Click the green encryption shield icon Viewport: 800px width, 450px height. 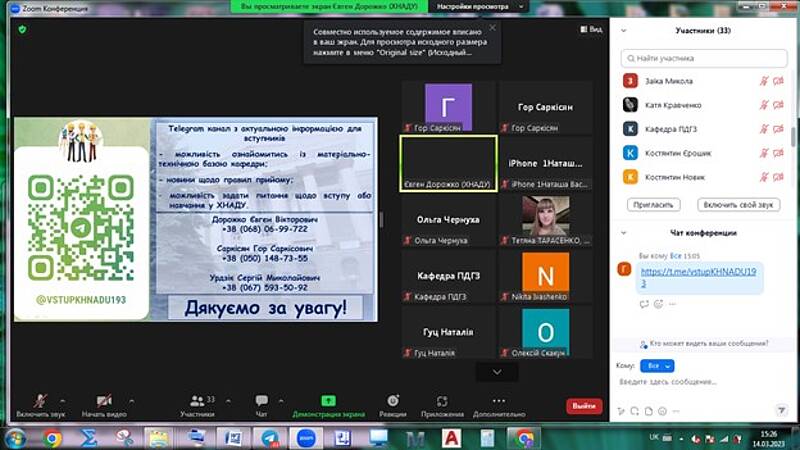point(22,29)
